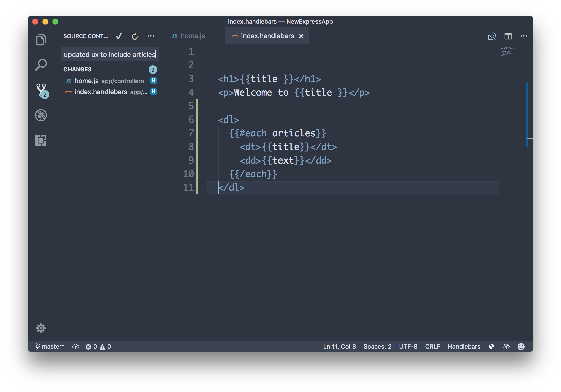Open the Explorer view in activity bar

click(41, 40)
